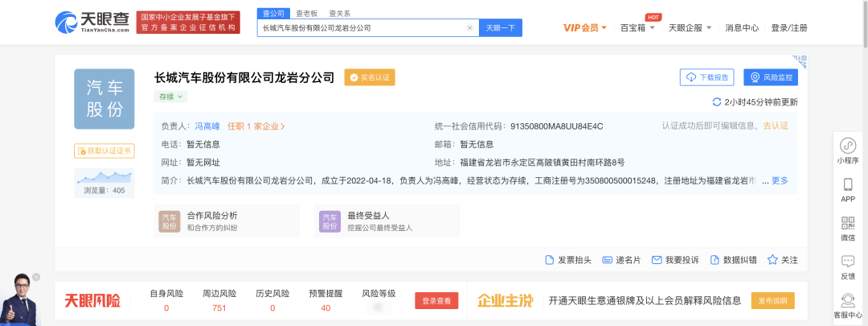Viewport: 868px width, 326px height.
Task: Click 自身风险 count 0
Action: point(166,308)
